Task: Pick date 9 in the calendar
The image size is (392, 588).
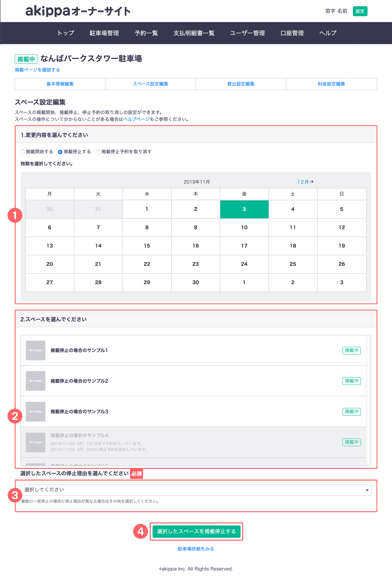Action: pyautogui.click(x=196, y=227)
